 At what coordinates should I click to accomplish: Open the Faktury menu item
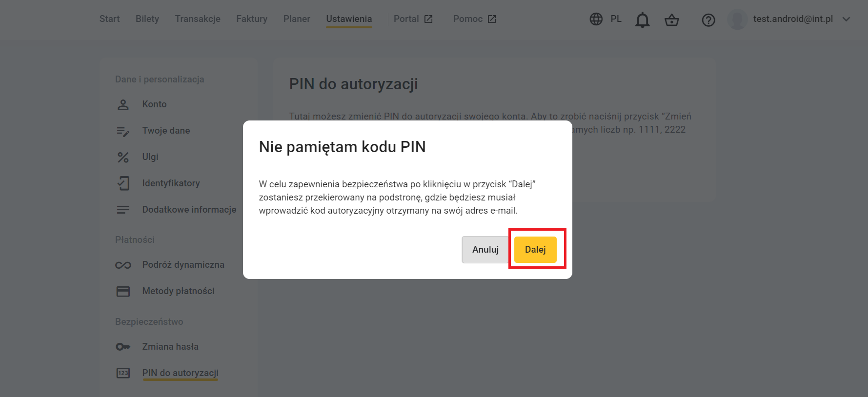pyautogui.click(x=252, y=19)
